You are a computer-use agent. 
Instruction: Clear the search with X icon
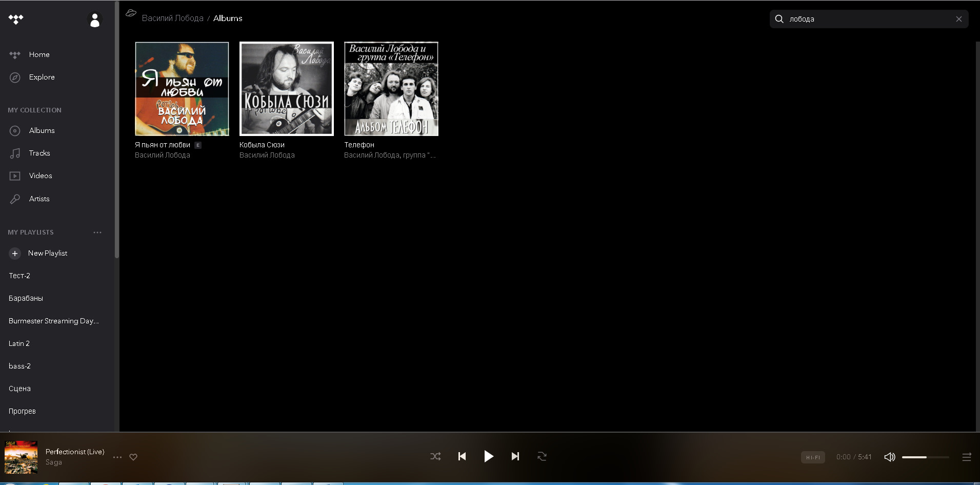959,19
